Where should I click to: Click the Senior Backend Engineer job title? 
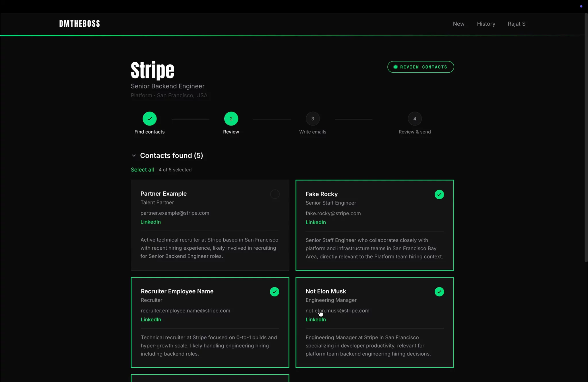point(168,86)
